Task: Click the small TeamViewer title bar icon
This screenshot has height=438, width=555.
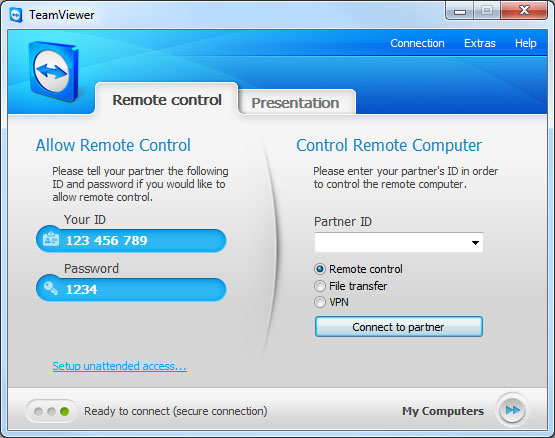Action: point(16,15)
